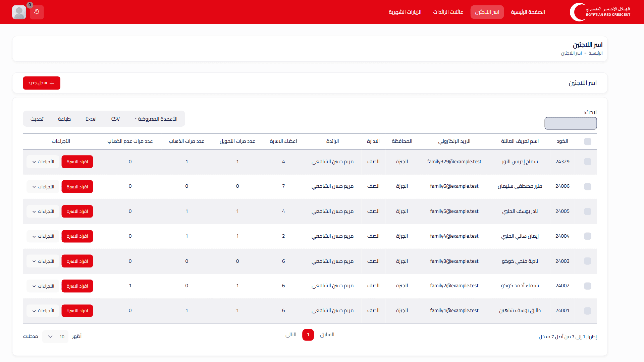Viewport: 644px width, 362px height.
Task: Select the checkbox for family 24004
Action: point(588,236)
